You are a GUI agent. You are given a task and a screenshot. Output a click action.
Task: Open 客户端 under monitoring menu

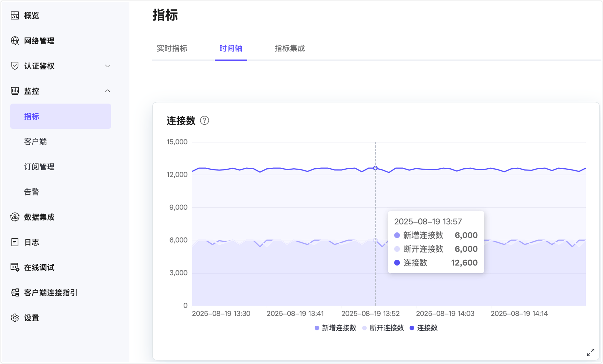35,142
